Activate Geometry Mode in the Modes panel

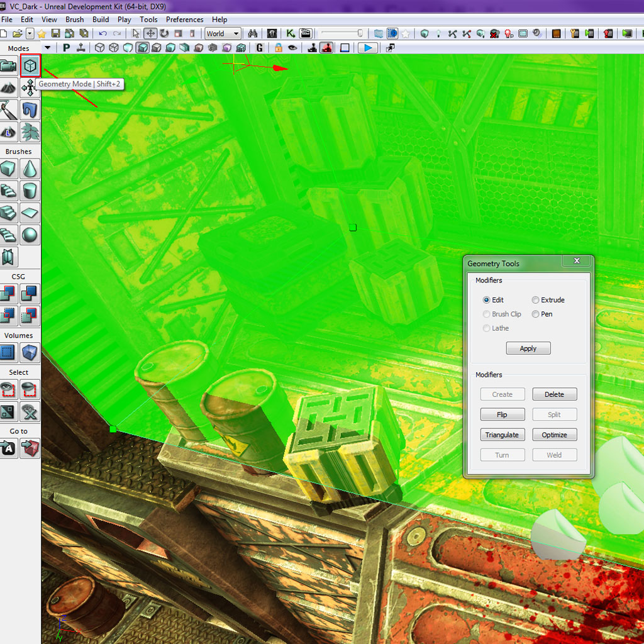coord(30,65)
